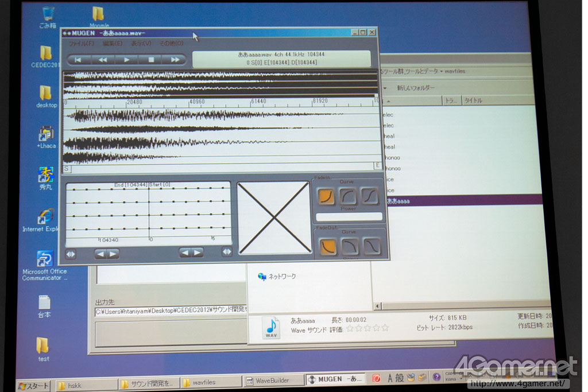588x392 pixels.
Task: Click the トラ... column header in Explorer
Action: point(451,100)
